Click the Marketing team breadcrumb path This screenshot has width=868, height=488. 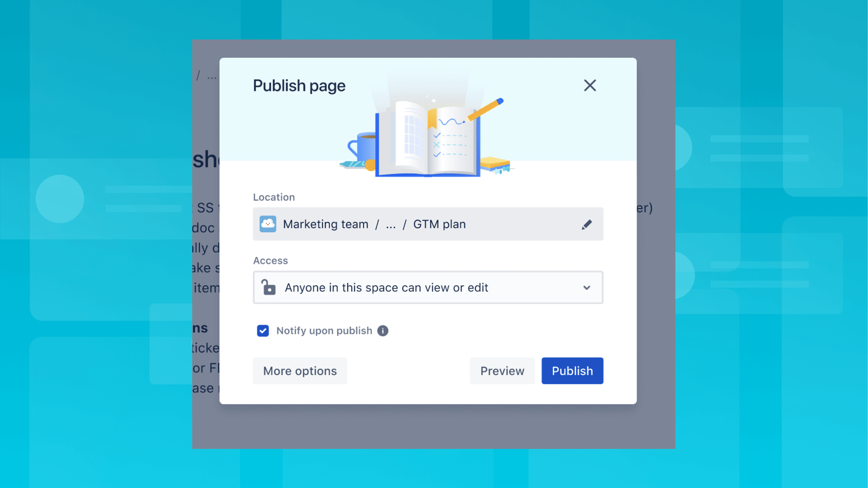pos(325,223)
